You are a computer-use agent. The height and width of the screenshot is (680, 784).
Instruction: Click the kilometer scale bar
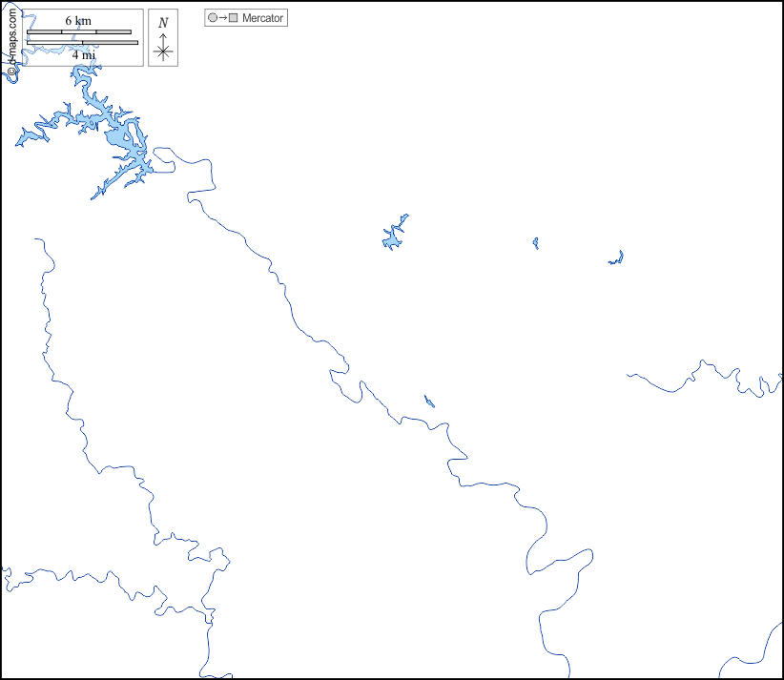pyautogui.click(x=79, y=32)
